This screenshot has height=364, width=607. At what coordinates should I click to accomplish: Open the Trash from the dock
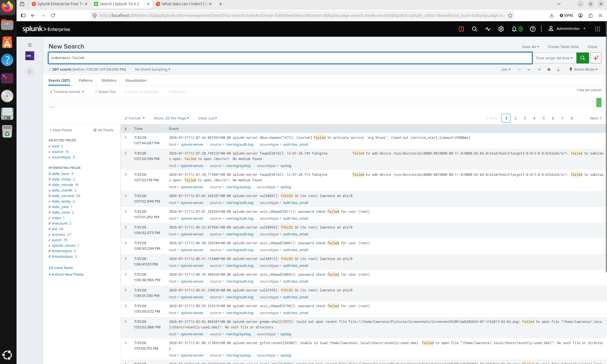pyautogui.click(x=7, y=131)
